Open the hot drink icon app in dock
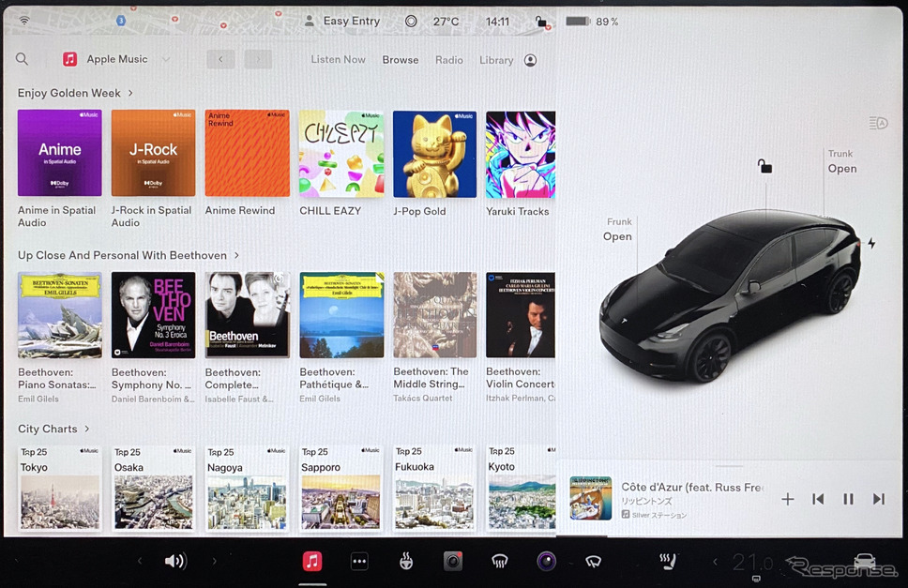The image size is (908, 588). coord(406,561)
